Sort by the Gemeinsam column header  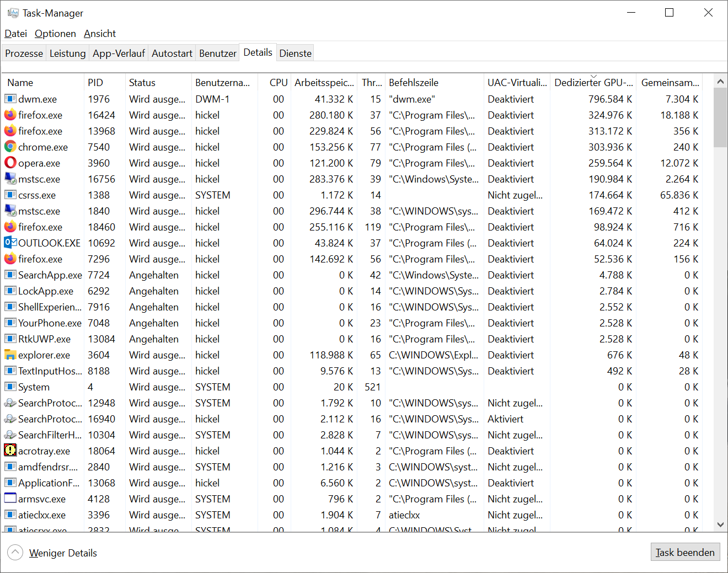tap(670, 83)
